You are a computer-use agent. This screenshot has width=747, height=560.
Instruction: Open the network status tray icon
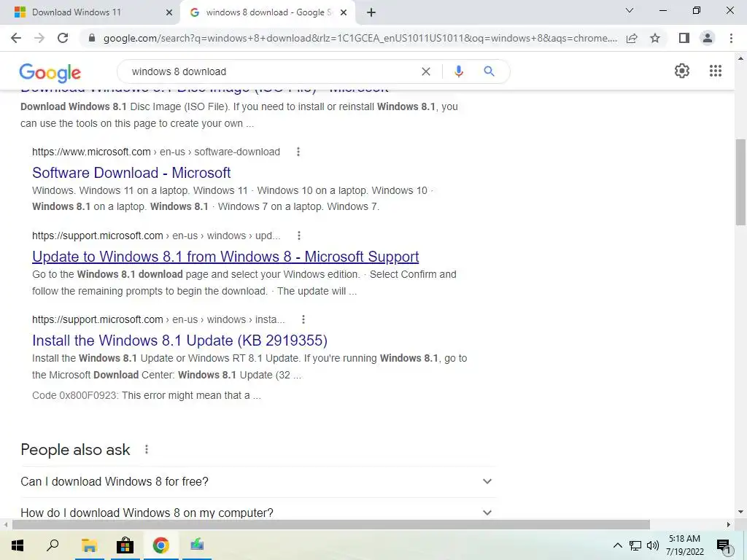tap(635, 545)
